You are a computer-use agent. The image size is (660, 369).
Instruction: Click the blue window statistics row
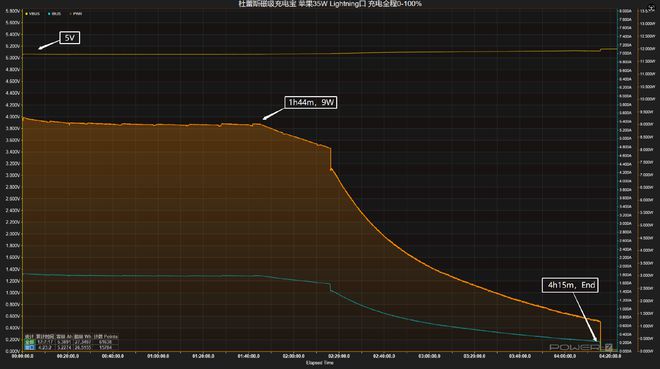71,348
